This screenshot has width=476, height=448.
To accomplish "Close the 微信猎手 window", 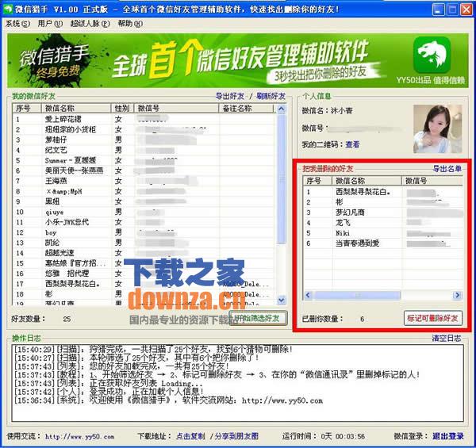I will 466,10.
